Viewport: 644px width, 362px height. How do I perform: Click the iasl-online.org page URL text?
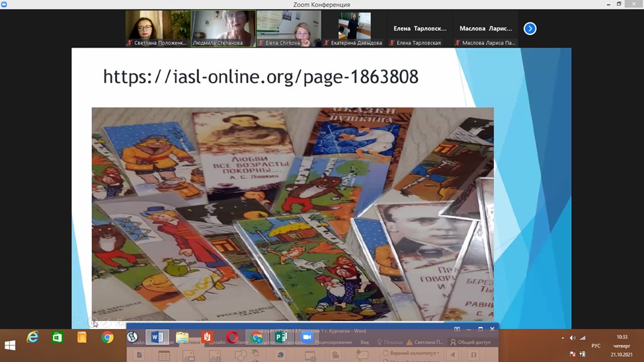coord(261,77)
